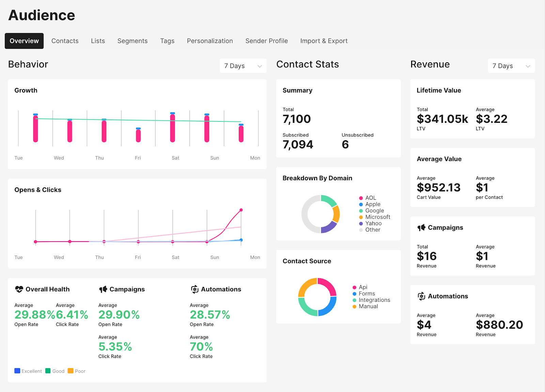The image size is (545, 392).
Task: Open the Segments tab
Action: tap(133, 41)
